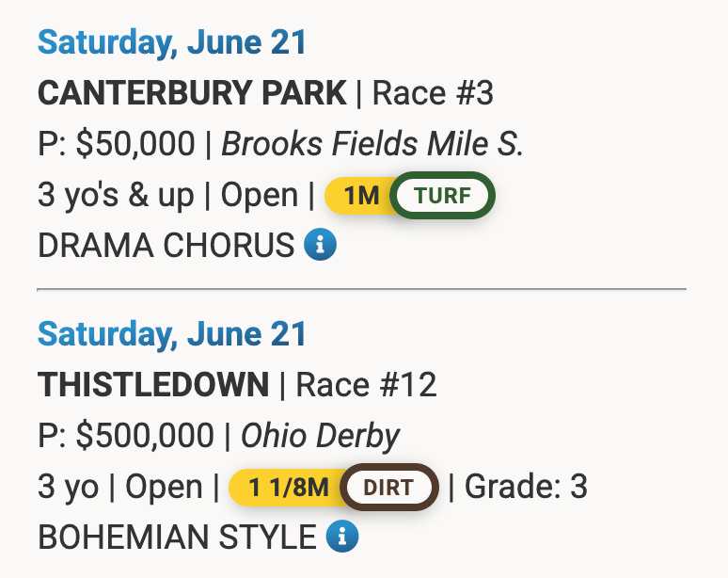Click the DRAMA CHORUS horse name
Screen dimensions: 728x578
(166, 246)
